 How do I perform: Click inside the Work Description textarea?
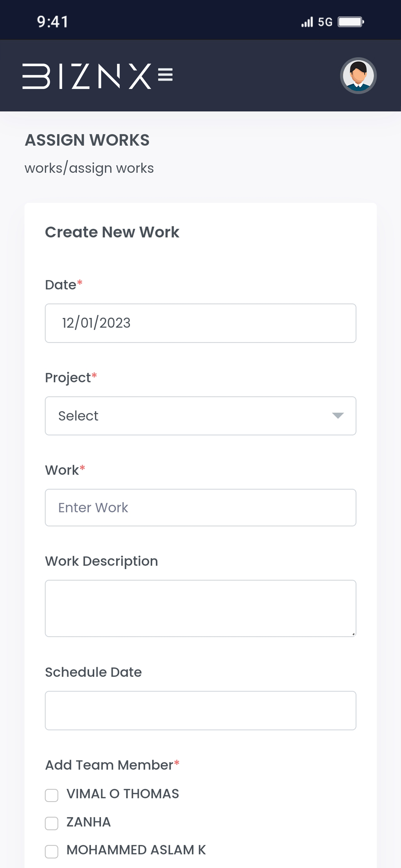(200, 608)
